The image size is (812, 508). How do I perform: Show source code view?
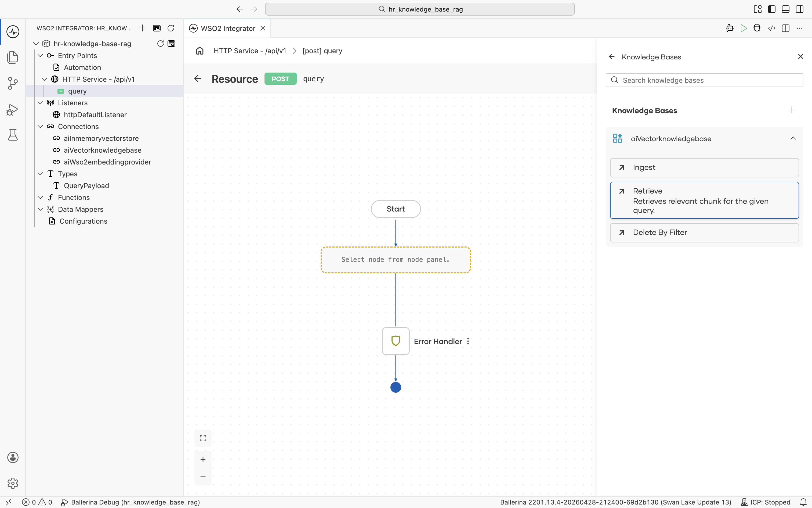coord(771,28)
